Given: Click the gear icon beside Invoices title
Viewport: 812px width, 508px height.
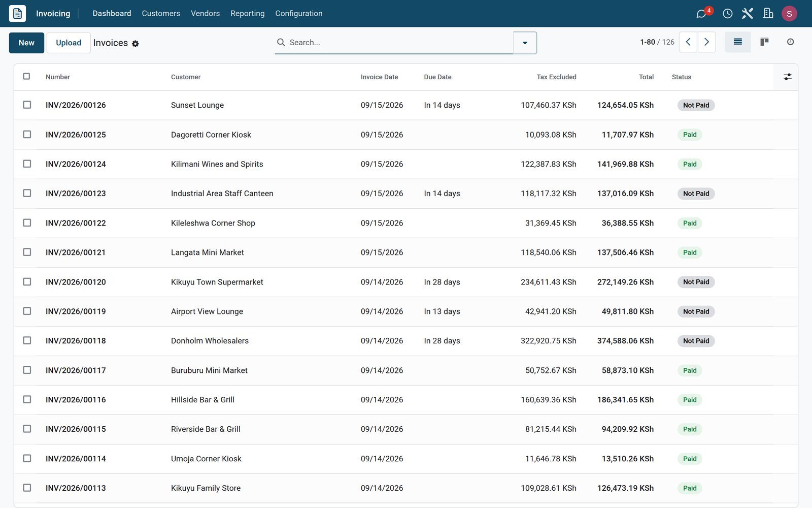Looking at the screenshot, I should coord(136,44).
